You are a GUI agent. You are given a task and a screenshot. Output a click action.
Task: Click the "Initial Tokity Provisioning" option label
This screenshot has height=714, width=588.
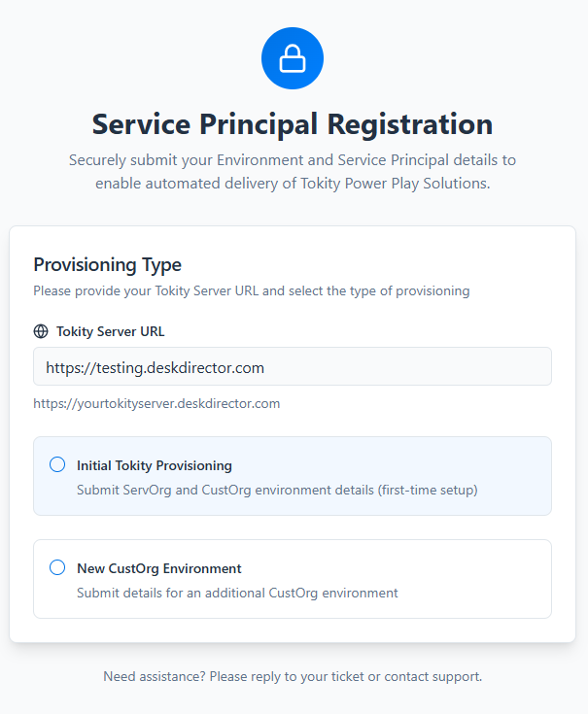tap(155, 465)
